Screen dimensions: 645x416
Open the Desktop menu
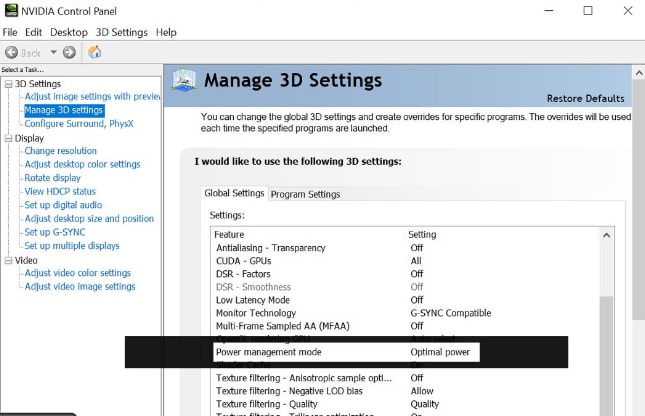68,32
